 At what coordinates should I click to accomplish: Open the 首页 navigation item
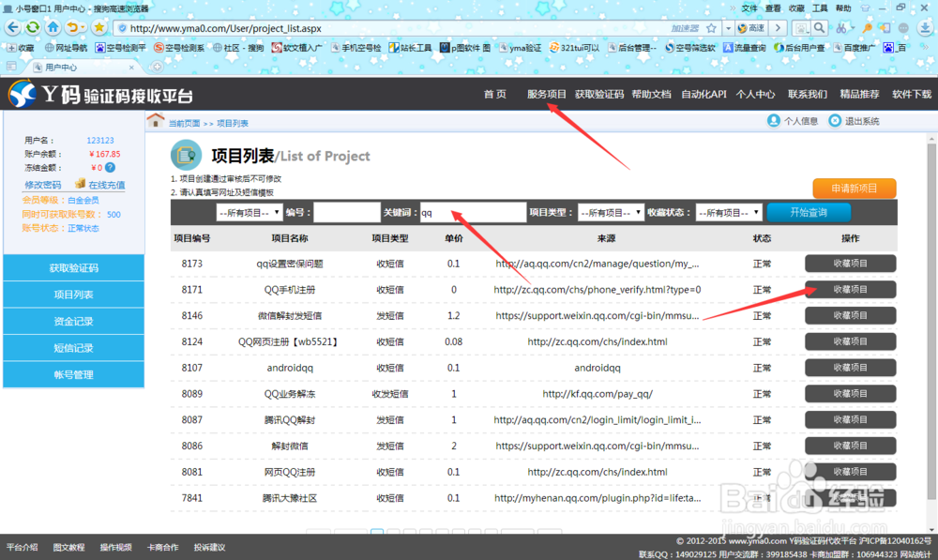(494, 94)
